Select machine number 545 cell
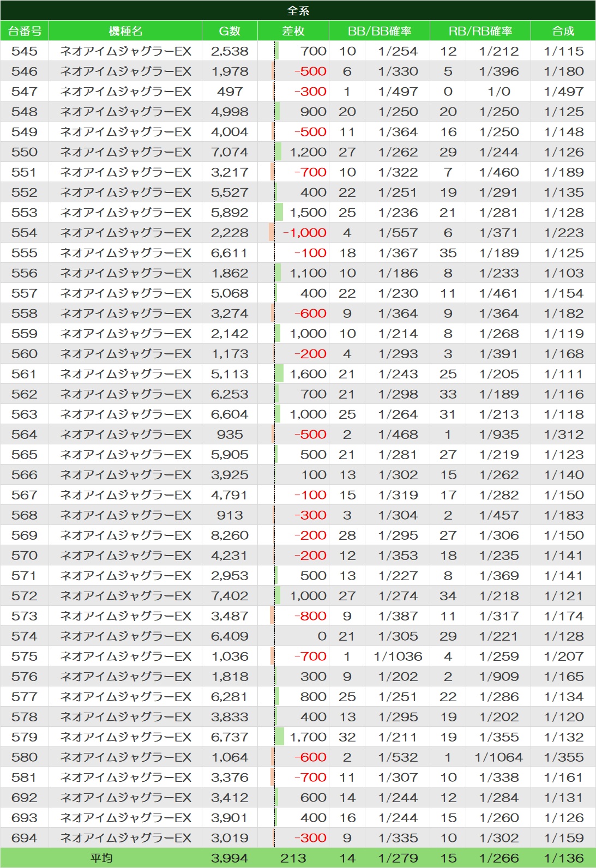 pos(25,51)
